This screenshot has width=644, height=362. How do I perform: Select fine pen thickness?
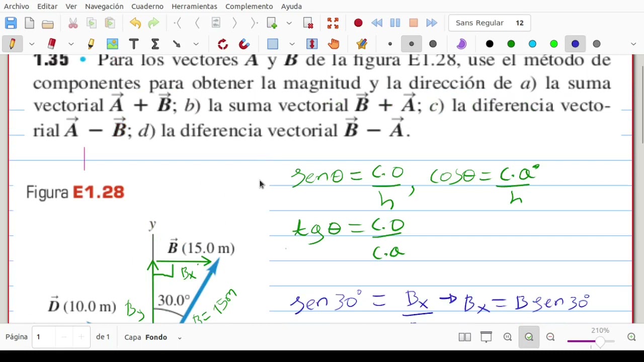tap(390, 44)
